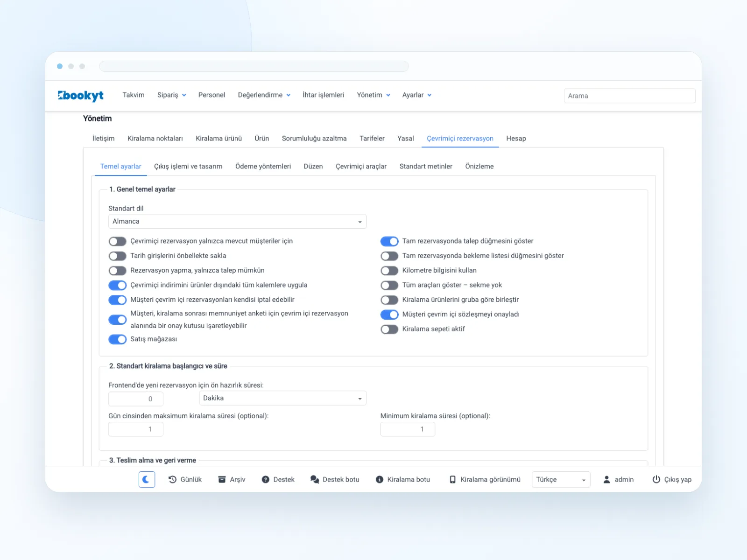The height and width of the screenshot is (560, 747).
Task: Select the Tarifeler tab
Action: point(372,138)
